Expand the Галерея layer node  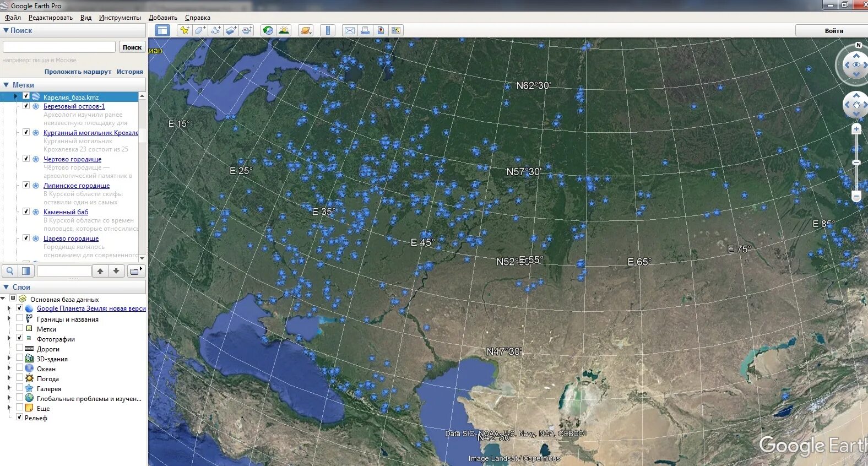(9, 388)
